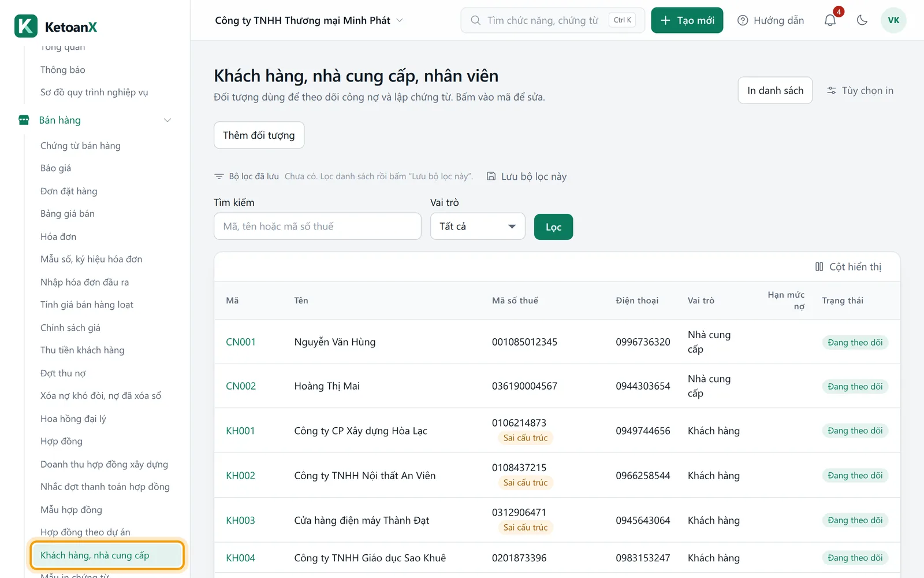Click the search magnifier icon
This screenshot has width=924, height=578.
pos(475,20)
